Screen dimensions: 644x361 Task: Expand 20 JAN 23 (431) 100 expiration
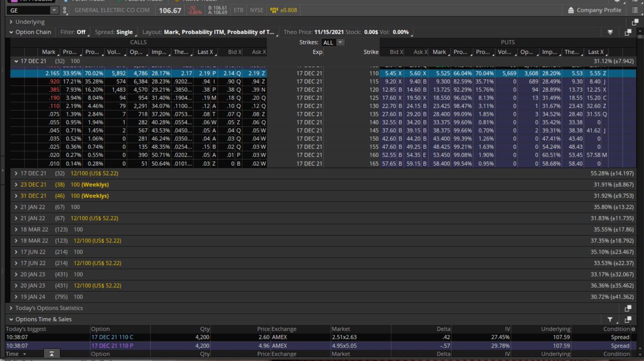click(x=16, y=274)
